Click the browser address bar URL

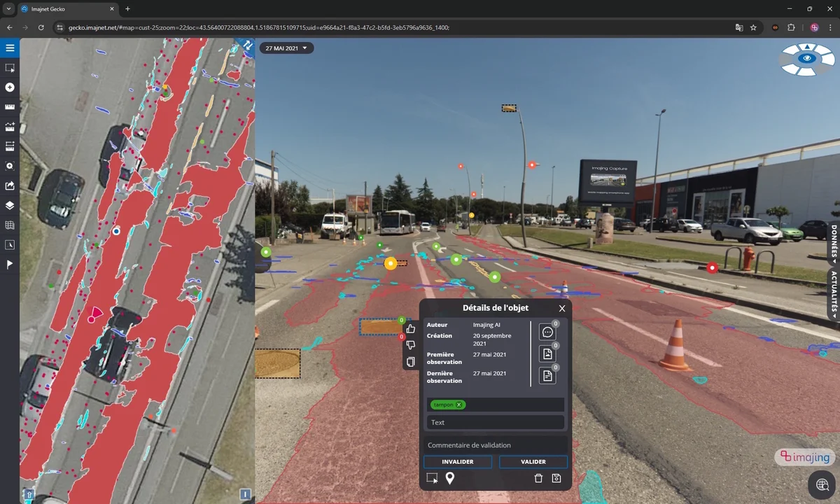tap(259, 28)
